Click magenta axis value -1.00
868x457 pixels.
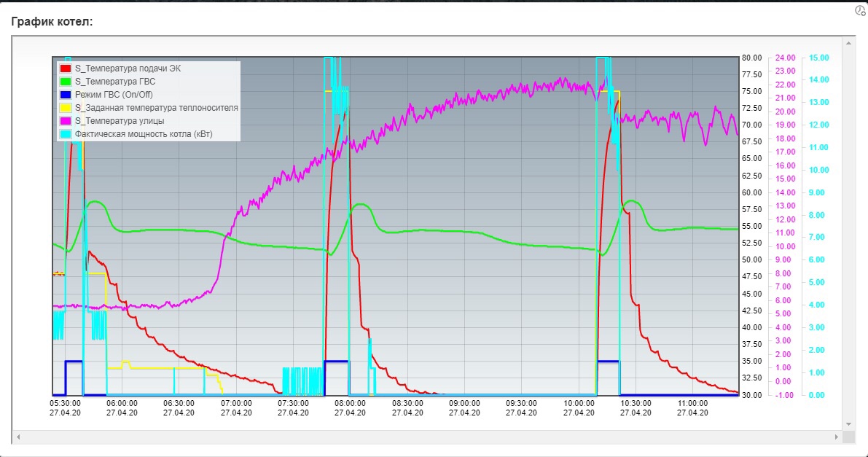[x=784, y=395]
